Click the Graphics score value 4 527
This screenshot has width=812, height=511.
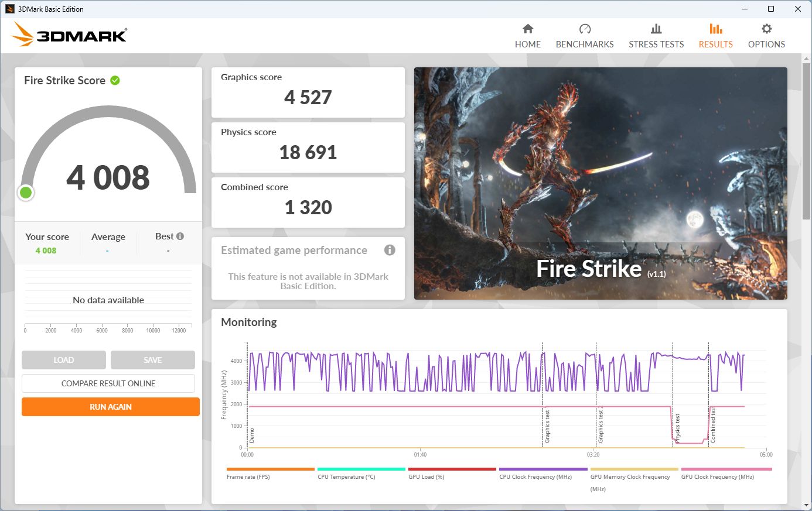[308, 97]
